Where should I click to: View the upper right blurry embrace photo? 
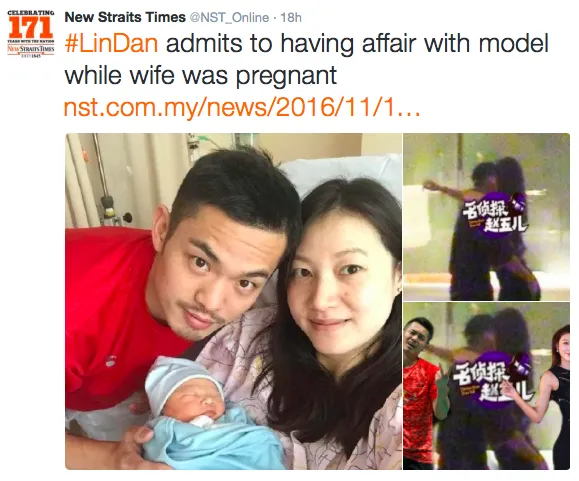(486, 217)
